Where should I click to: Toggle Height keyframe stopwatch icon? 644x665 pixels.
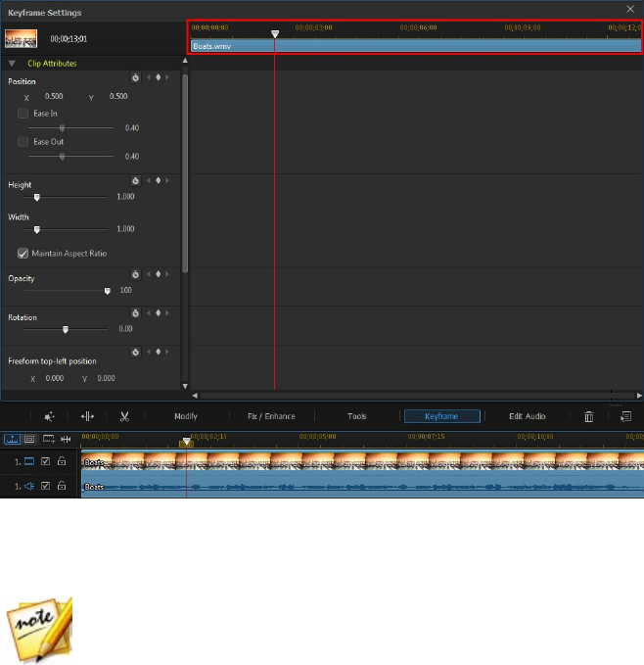click(x=135, y=181)
